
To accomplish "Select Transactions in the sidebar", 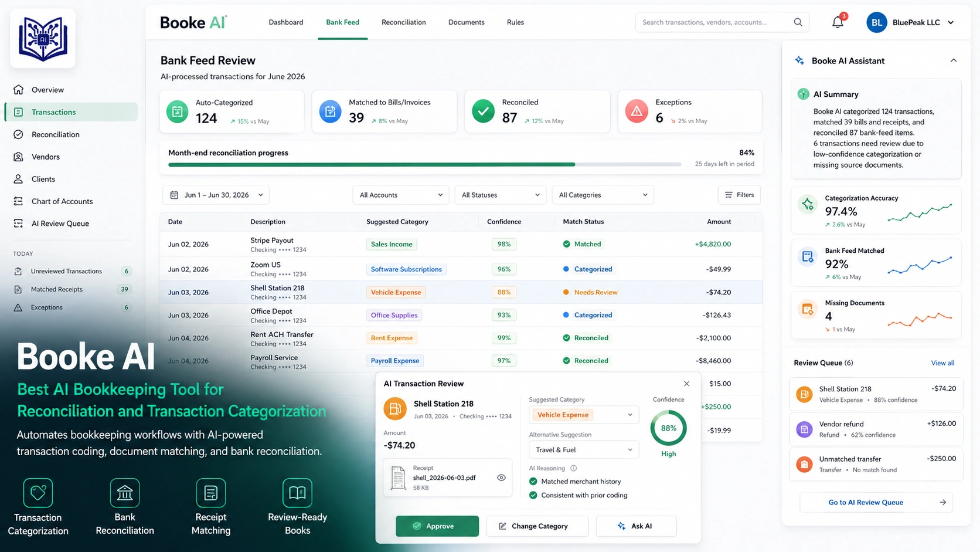I will coord(72,112).
